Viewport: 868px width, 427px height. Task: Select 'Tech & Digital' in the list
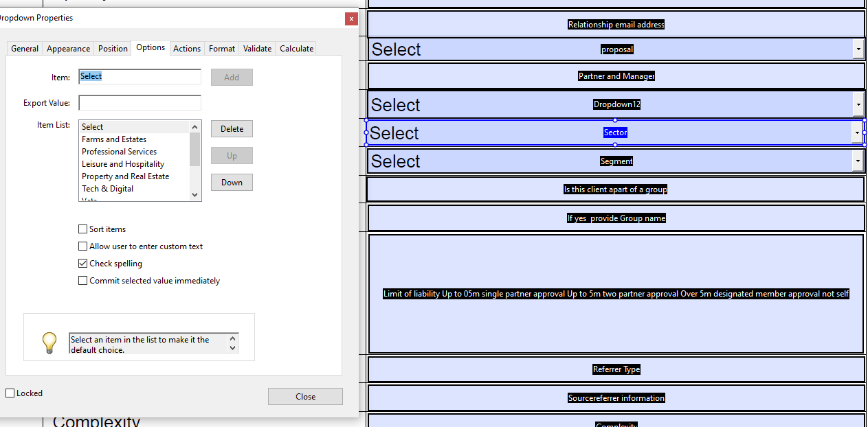108,188
